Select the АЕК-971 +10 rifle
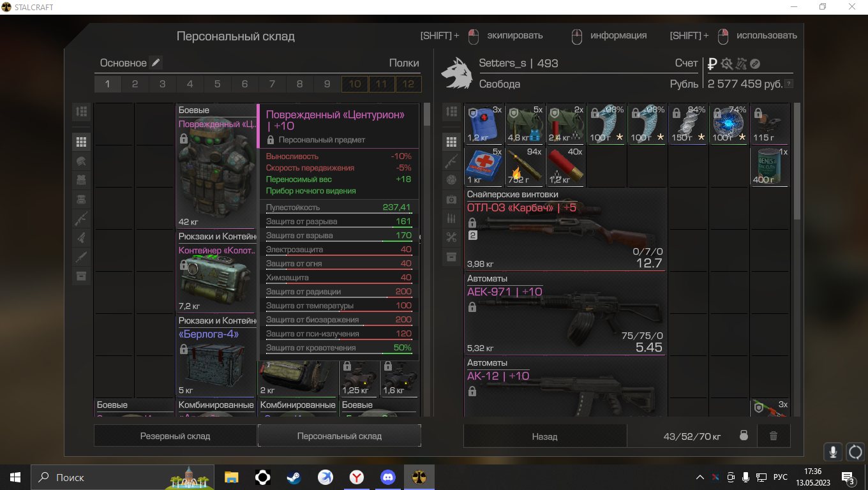868x490 pixels. click(565, 314)
